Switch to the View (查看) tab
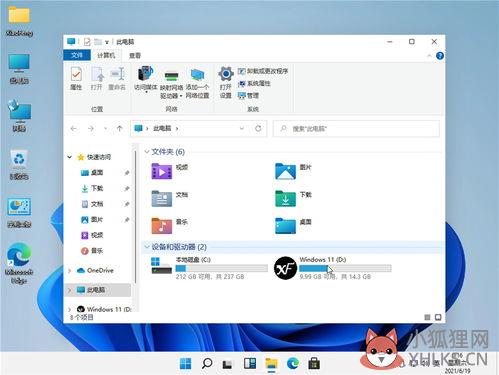Image resolution: width=499 pixels, height=375 pixels. (x=135, y=55)
